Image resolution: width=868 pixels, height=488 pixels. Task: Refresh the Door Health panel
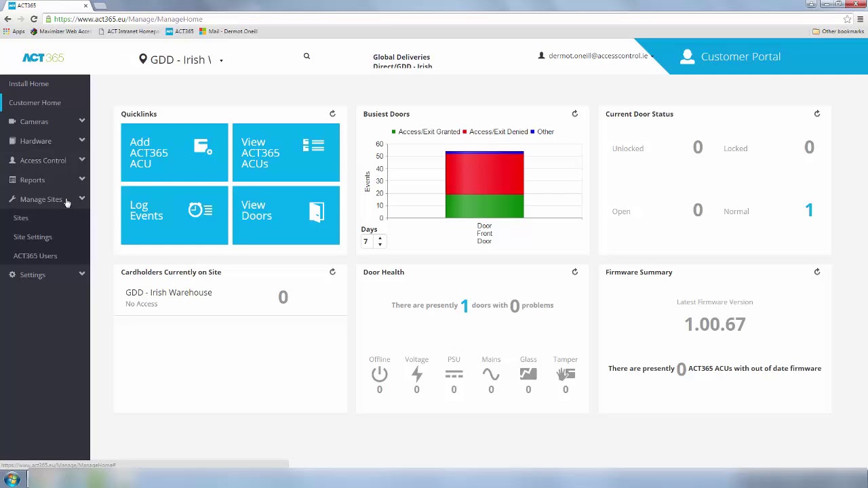574,272
